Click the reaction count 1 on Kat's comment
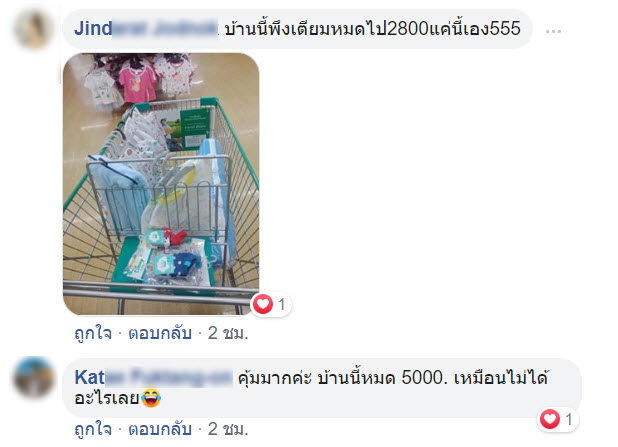 coord(568,419)
